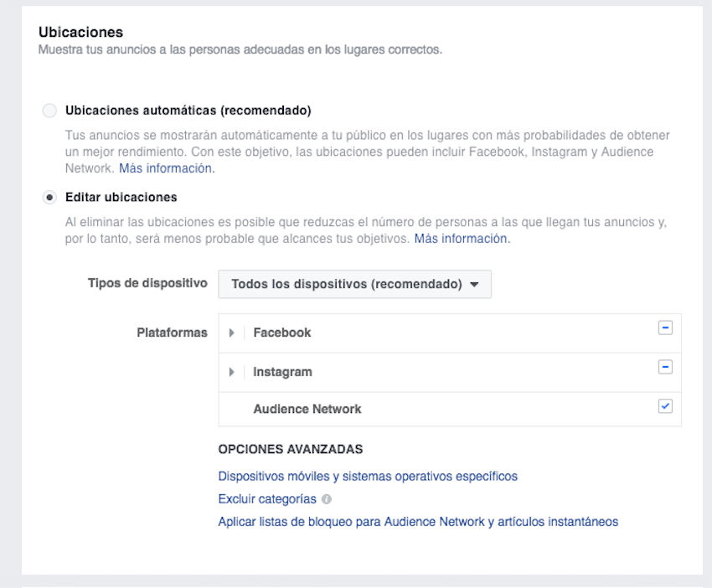This screenshot has height=588, width=712.
Task: Select Editar ubicaciones radio option
Action: [49, 198]
